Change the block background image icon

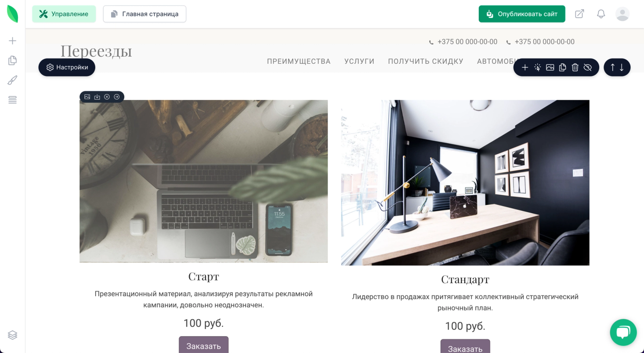point(550,67)
